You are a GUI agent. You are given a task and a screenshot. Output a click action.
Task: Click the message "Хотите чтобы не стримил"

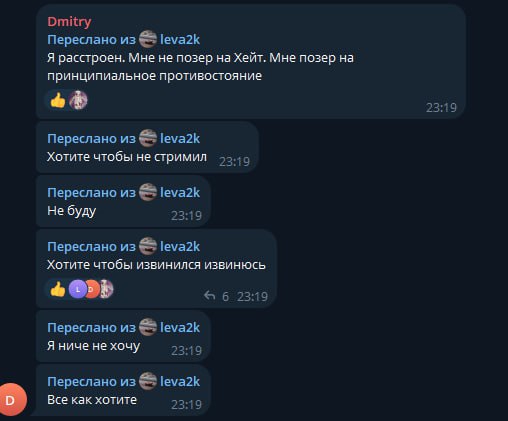tap(127, 157)
